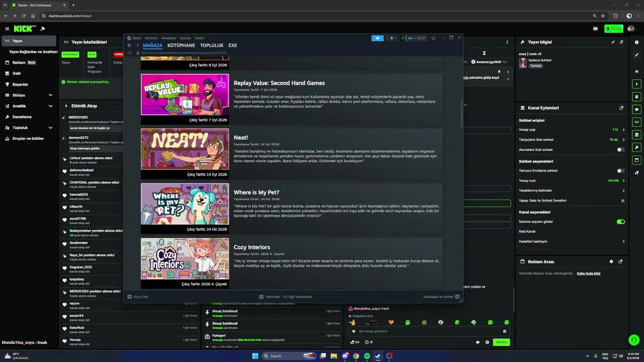The image size is (644, 362).
Task: Open the emoji picker in message box
Action: tap(505, 331)
